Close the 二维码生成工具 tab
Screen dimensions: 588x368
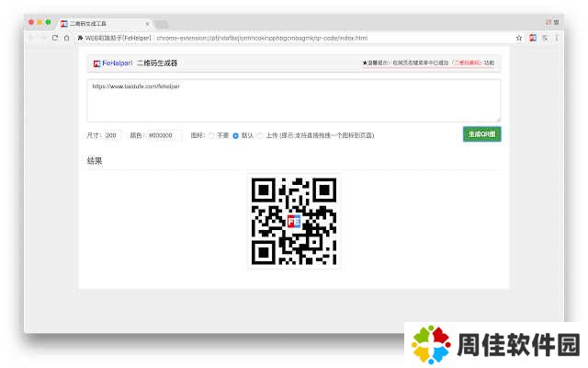coord(147,22)
